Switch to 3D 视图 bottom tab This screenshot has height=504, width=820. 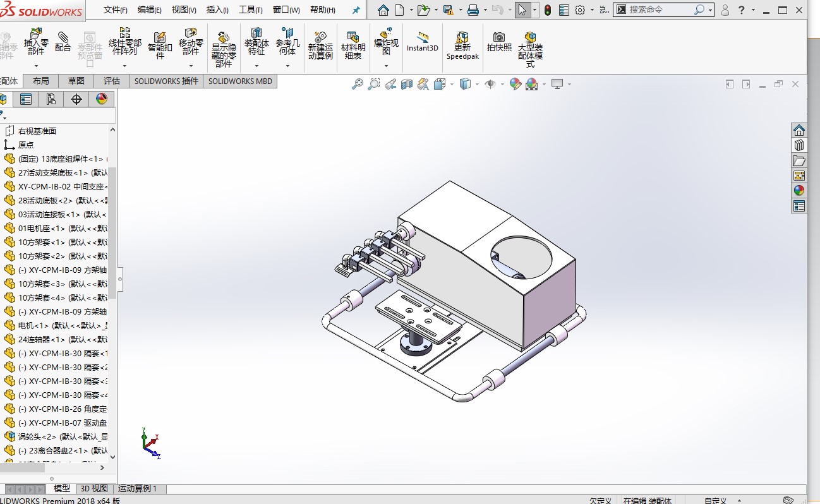94,488
